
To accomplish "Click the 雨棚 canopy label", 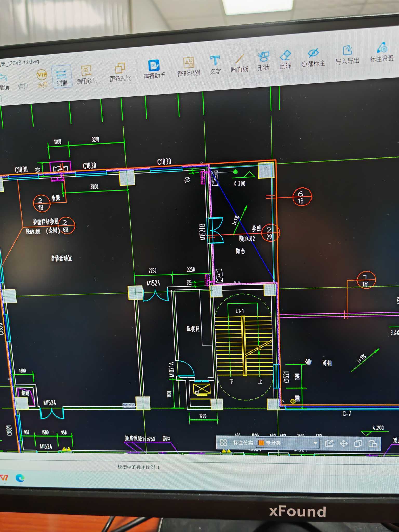I will pos(327,363).
